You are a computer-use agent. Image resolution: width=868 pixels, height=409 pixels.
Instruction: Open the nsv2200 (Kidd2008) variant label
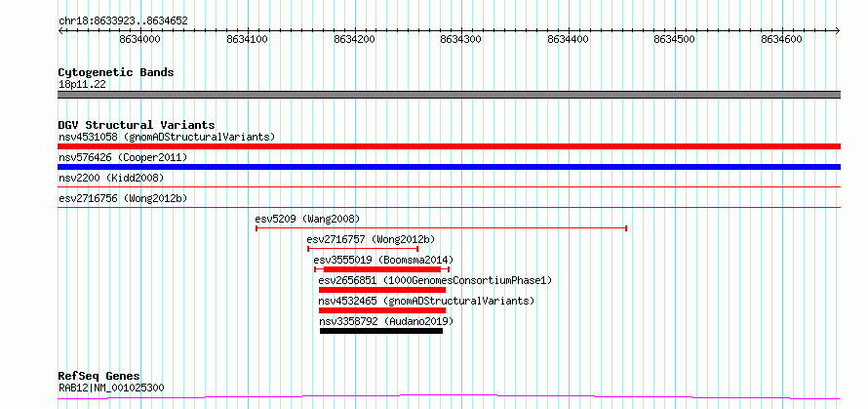click(111, 178)
